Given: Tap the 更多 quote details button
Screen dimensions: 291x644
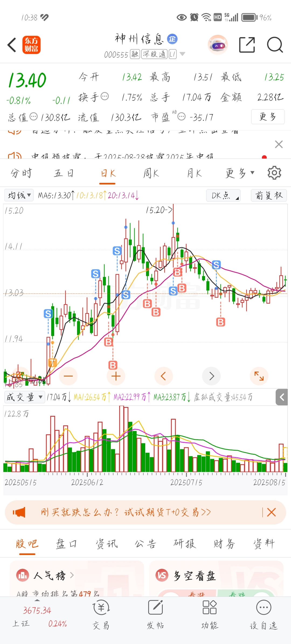Looking at the screenshot, I should [x=268, y=117].
